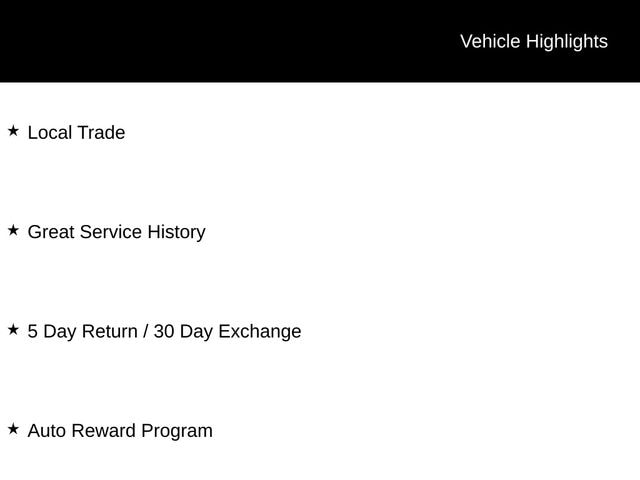Click the "30 Day Exchange" phrase
This screenshot has width=640, height=480.
click(227, 331)
